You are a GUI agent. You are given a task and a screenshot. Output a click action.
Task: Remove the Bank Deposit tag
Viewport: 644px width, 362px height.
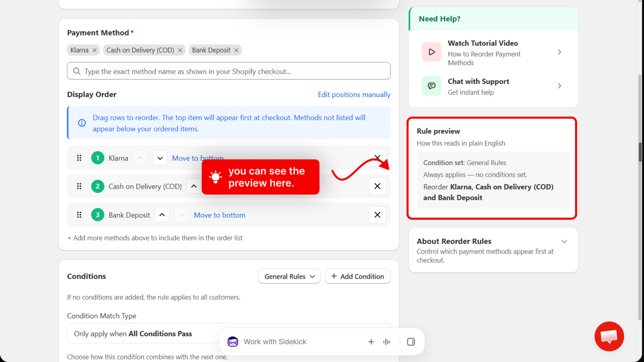(236, 50)
